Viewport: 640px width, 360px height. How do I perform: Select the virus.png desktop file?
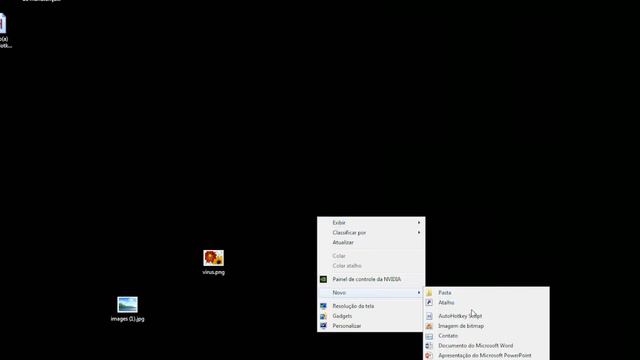click(213, 262)
